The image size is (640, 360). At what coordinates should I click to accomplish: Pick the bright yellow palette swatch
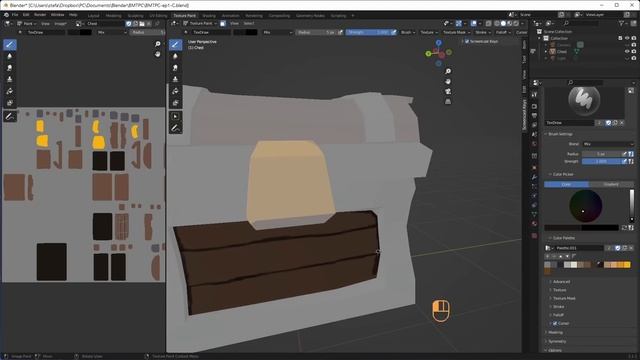[x=627, y=265]
